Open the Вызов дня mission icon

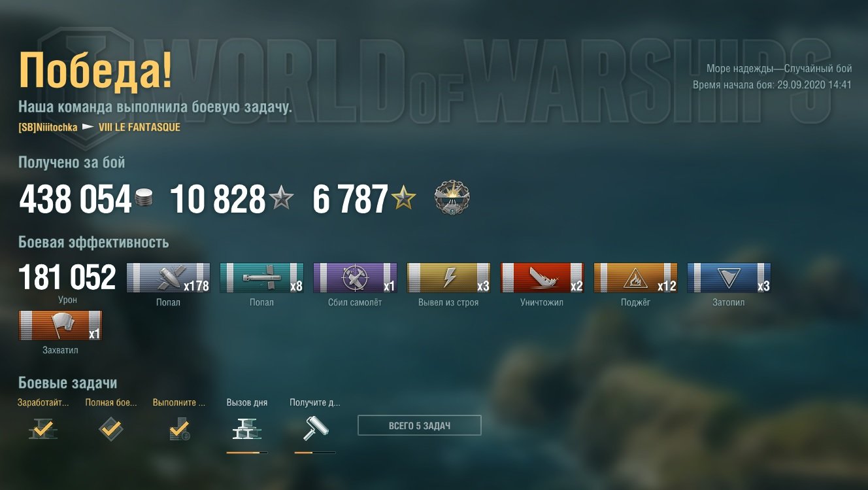coord(247,429)
